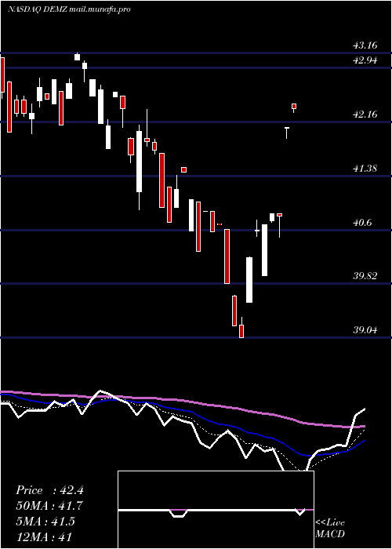The width and height of the screenshot is (392, 549).
Task: Click the <<Live MACD label
Action: 330,528
